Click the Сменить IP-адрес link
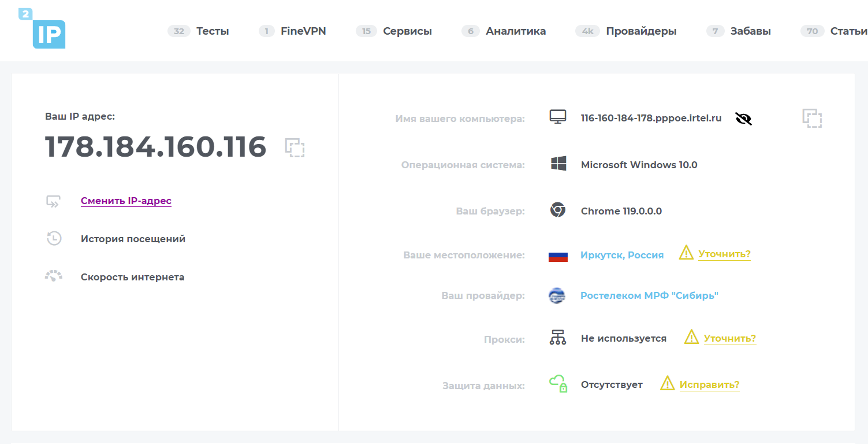This screenshot has height=444, width=868. point(126,201)
